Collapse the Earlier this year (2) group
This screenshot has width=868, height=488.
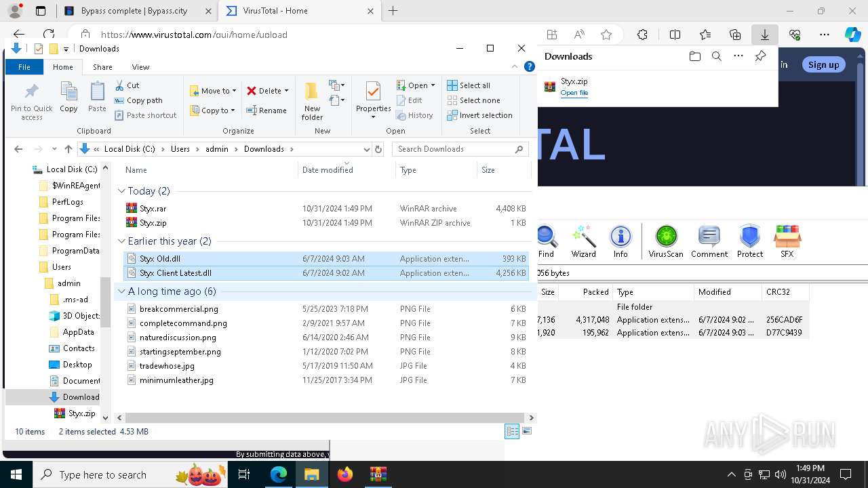121,241
